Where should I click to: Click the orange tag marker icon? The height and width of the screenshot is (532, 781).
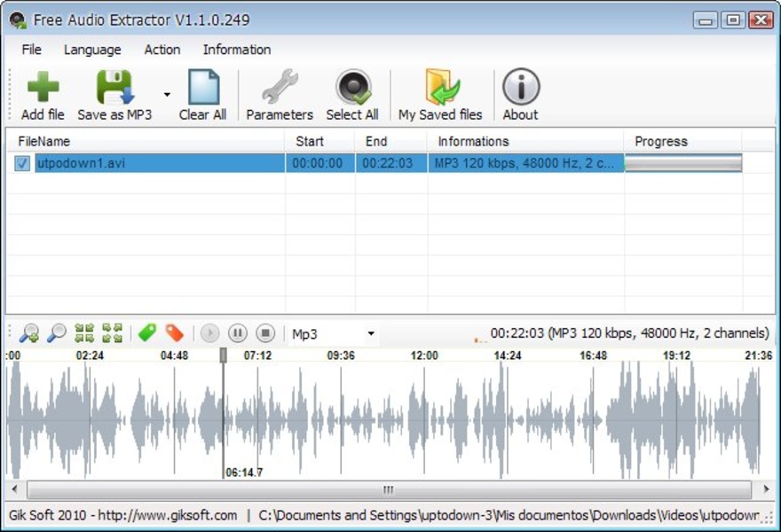coord(175,333)
